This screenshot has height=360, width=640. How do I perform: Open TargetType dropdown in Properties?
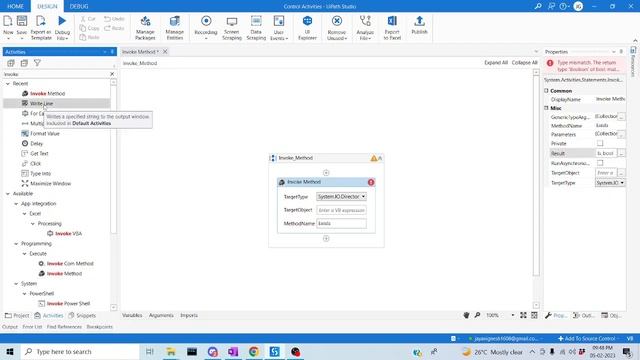point(622,183)
